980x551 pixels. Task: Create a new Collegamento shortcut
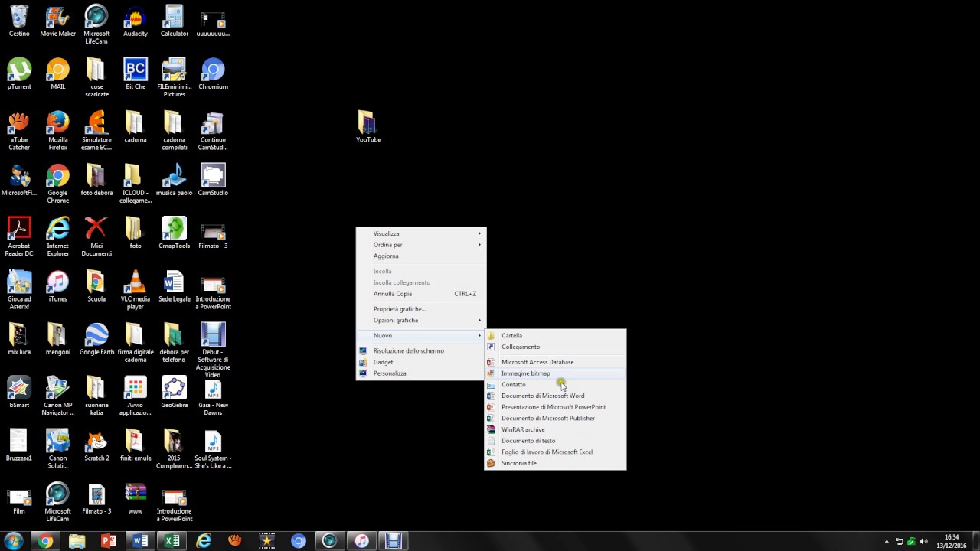click(555, 347)
